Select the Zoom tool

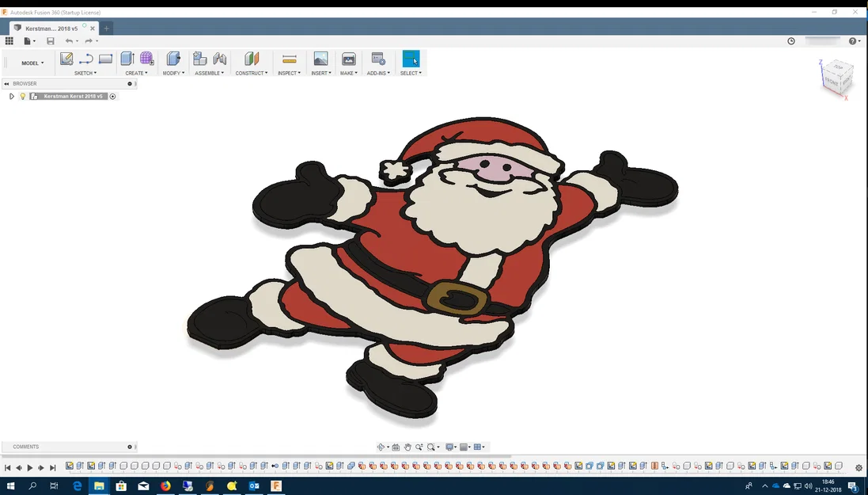click(x=419, y=447)
